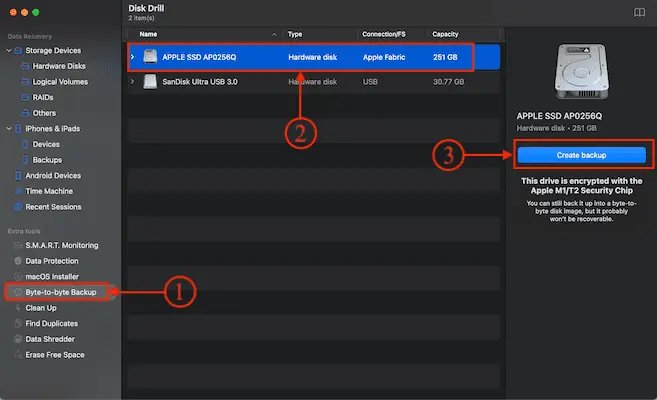Click the Others sidebar icon
This screenshot has width=657, height=400.
coord(25,113)
